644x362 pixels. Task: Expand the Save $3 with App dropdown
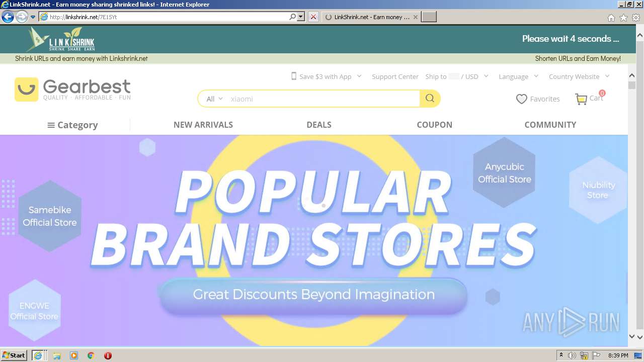point(359,76)
